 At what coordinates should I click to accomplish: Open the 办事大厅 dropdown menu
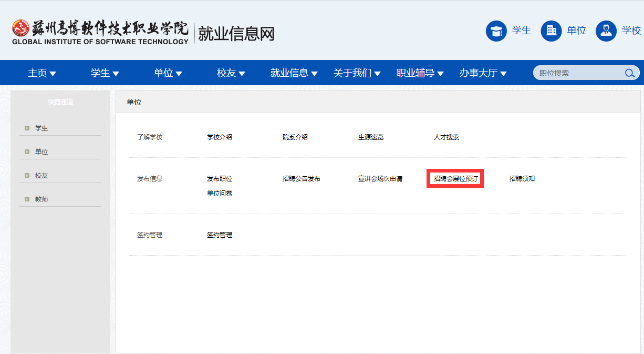tap(483, 73)
